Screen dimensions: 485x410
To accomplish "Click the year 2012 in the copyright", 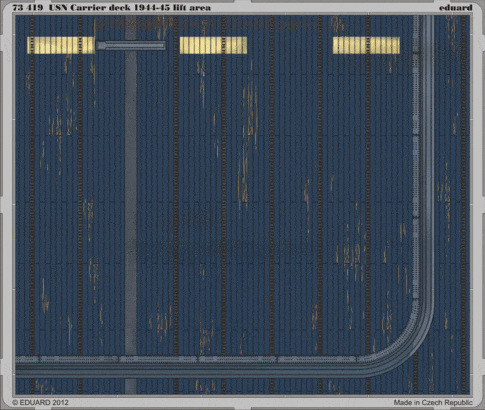I will [60, 402].
